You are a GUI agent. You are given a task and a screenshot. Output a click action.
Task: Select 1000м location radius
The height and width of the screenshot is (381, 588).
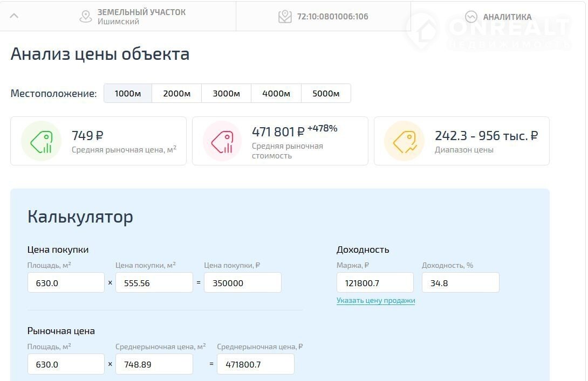click(x=128, y=93)
